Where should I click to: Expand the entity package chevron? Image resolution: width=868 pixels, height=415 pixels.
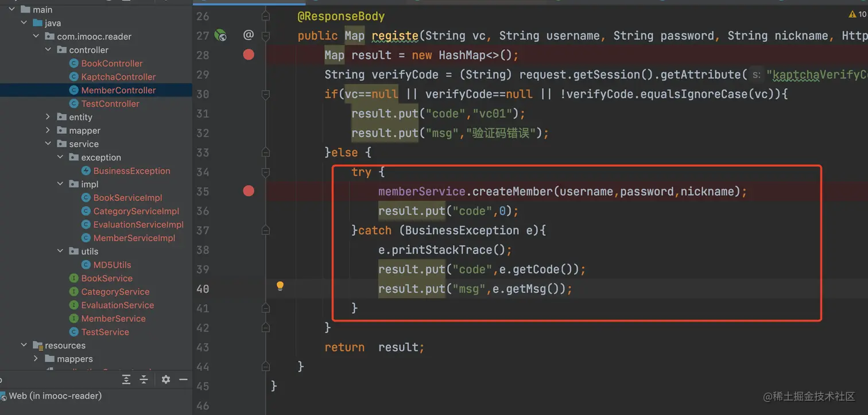tap(48, 117)
